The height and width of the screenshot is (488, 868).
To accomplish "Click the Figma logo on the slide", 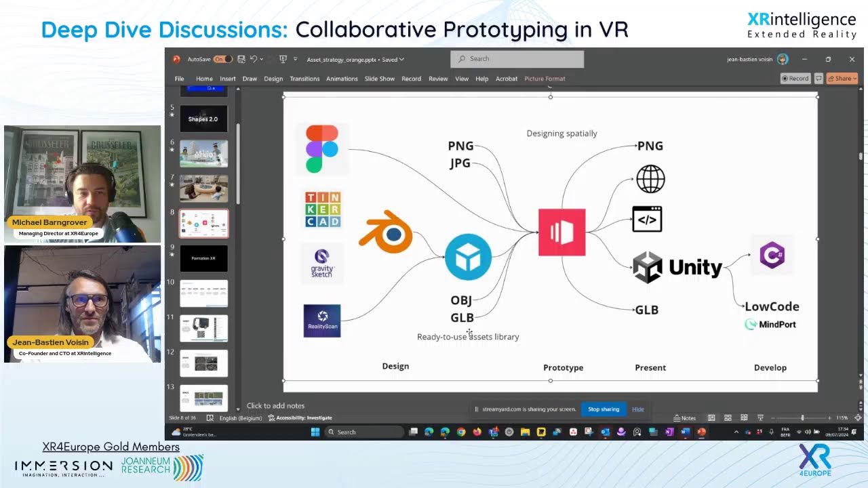I will pyautogui.click(x=322, y=149).
